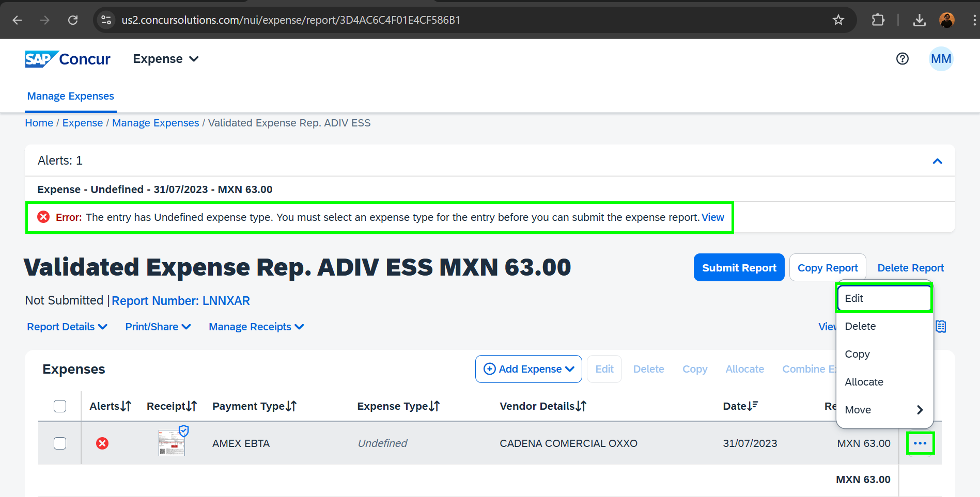This screenshot has height=497, width=980.
Task: Go to Expense breadcrumb
Action: (x=83, y=123)
